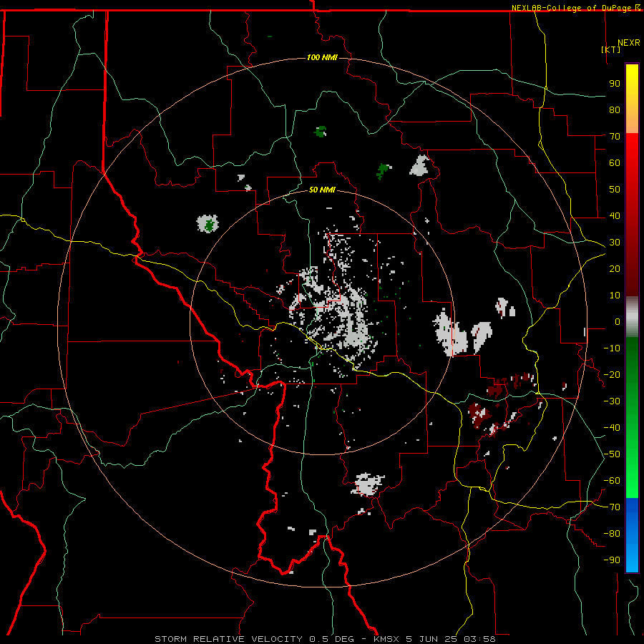Screen dimensions: 644x644
Task: Click the 50 NMI range ring label
Action: click(323, 190)
